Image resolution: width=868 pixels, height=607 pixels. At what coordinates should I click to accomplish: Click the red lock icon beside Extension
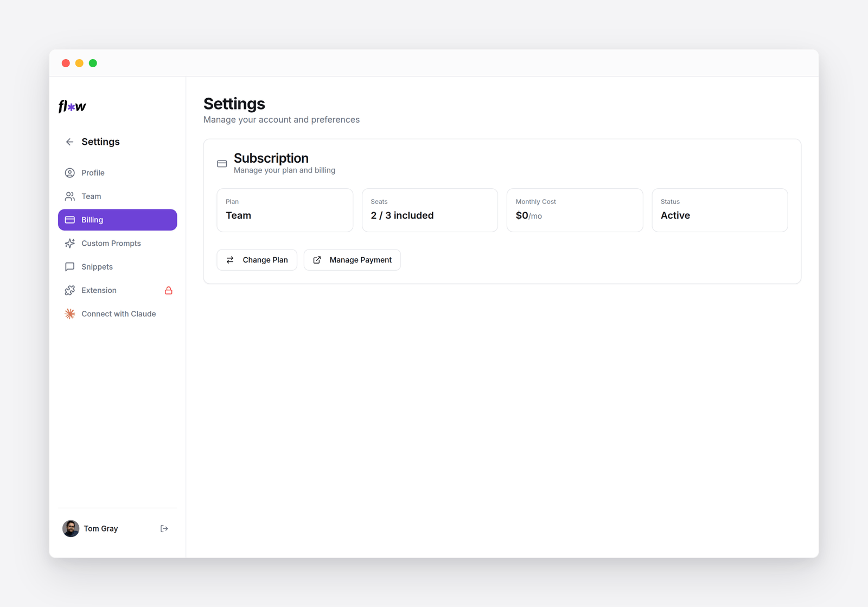click(x=169, y=290)
